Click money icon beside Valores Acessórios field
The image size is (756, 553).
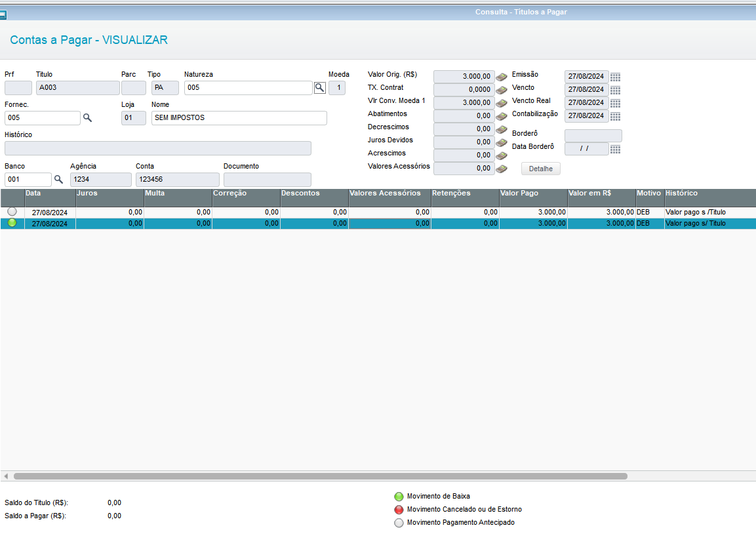pyautogui.click(x=502, y=169)
